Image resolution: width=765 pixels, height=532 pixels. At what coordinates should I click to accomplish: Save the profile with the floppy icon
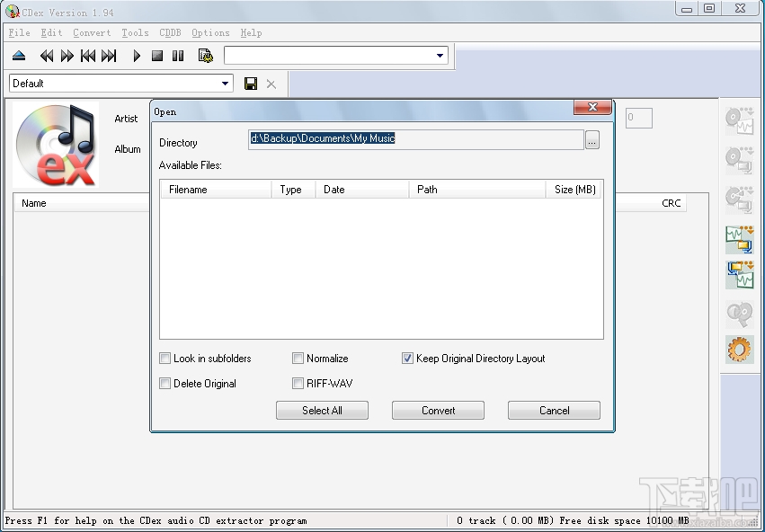[251, 84]
